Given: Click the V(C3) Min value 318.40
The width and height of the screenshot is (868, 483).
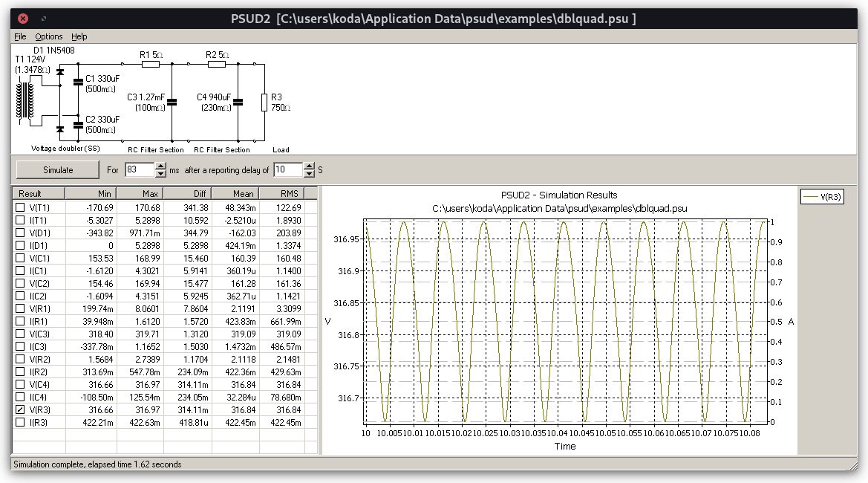Looking at the screenshot, I should tap(101, 334).
